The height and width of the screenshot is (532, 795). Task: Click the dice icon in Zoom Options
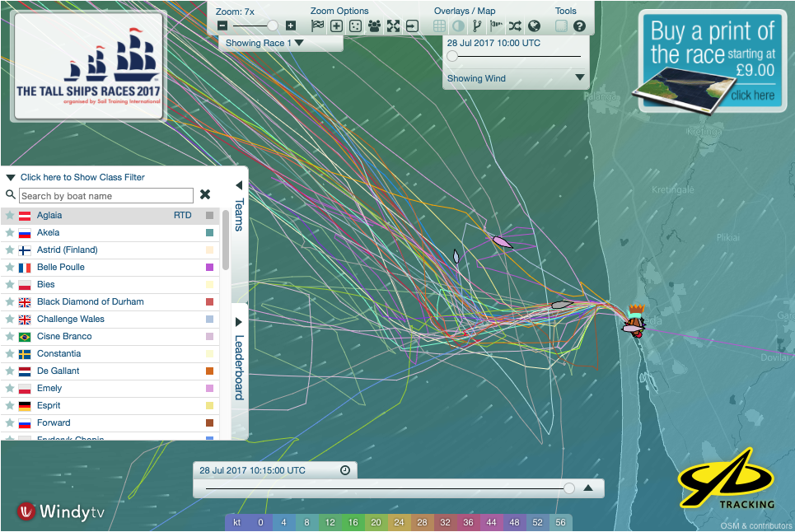(355, 26)
